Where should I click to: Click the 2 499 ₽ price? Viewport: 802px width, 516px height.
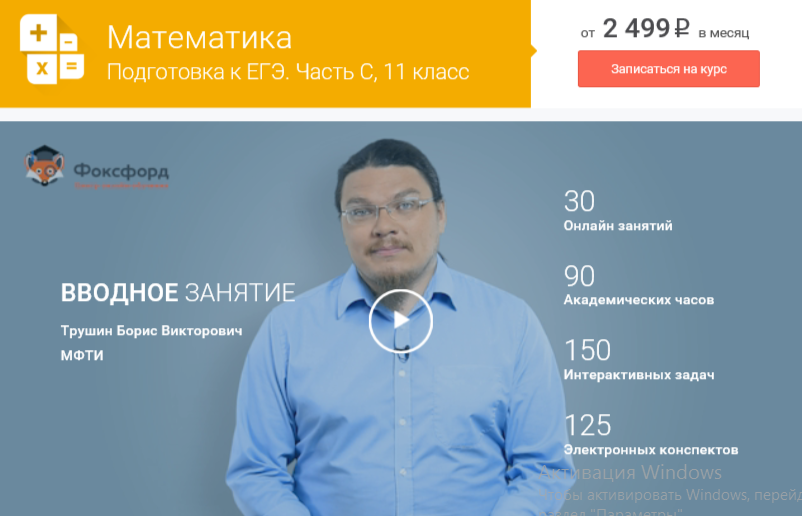pos(646,28)
